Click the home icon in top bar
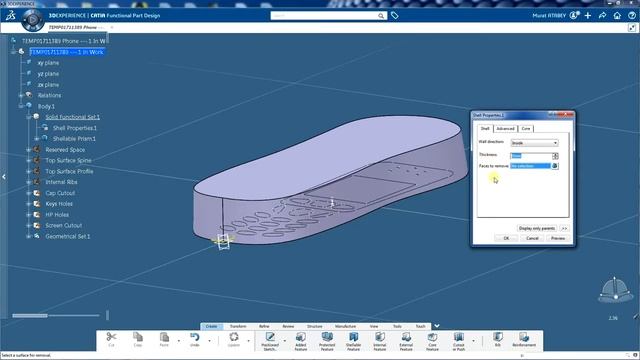This screenshot has height=360, width=640. click(617, 16)
